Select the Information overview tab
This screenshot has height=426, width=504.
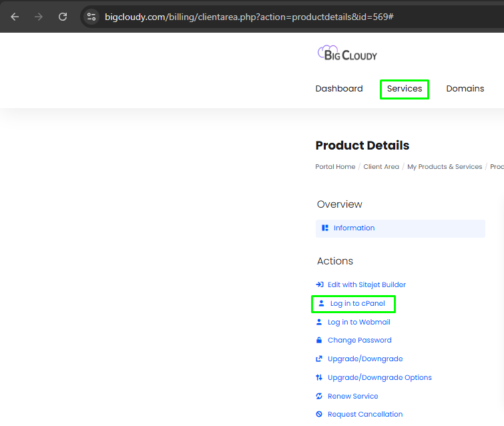click(x=354, y=228)
